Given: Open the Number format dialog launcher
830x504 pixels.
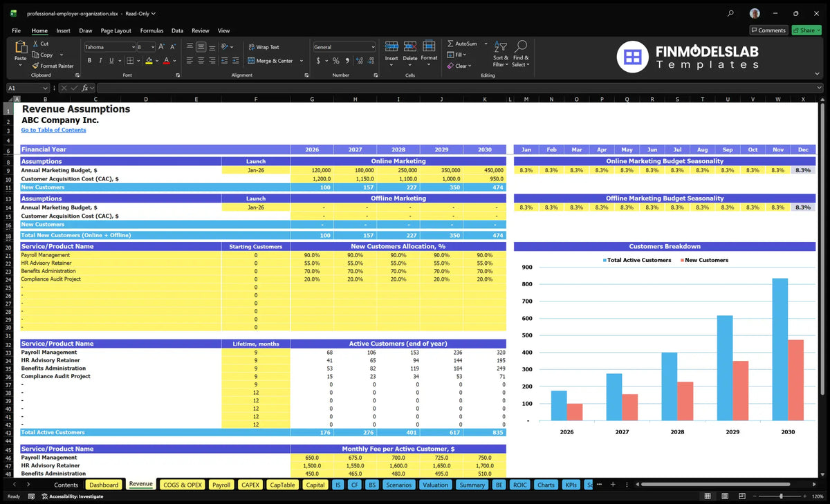Looking at the screenshot, I should point(375,75).
